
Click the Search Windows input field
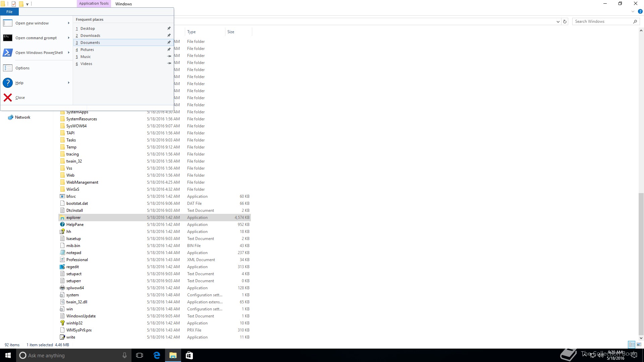(602, 21)
